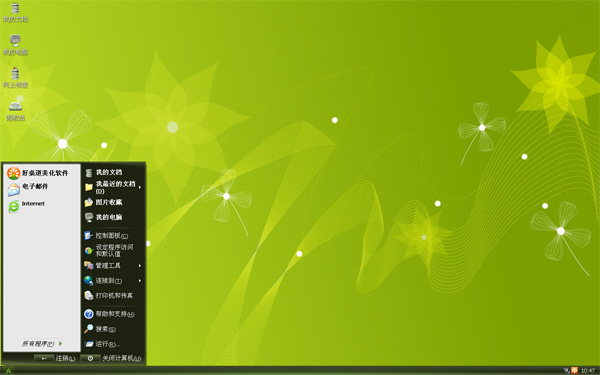Click 注销 log off button
Image resolution: width=600 pixels, height=375 pixels.
(55, 358)
